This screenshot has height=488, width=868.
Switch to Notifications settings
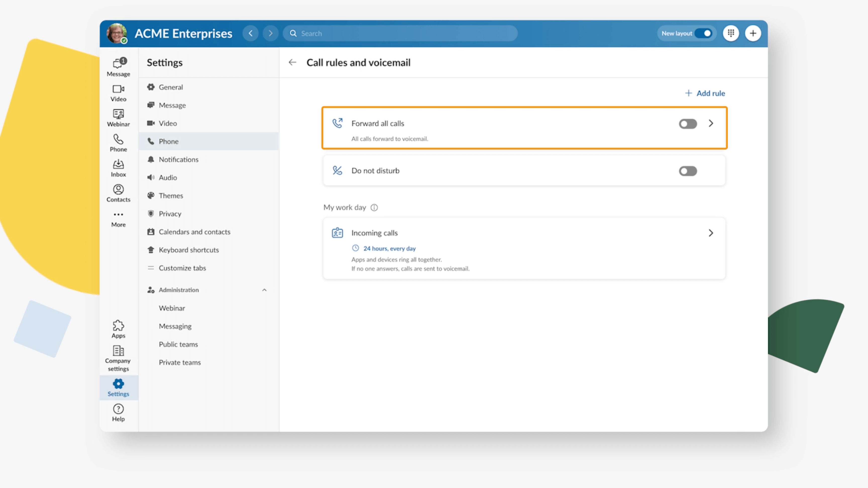[179, 159]
